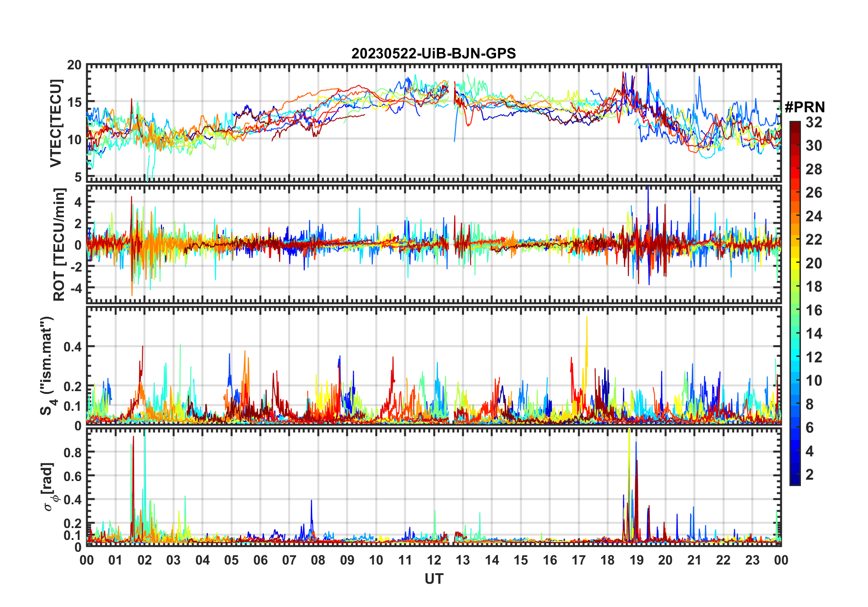Click colorbar tick label 16
Screen dimensions: 868x607
(x=814, y=310)
